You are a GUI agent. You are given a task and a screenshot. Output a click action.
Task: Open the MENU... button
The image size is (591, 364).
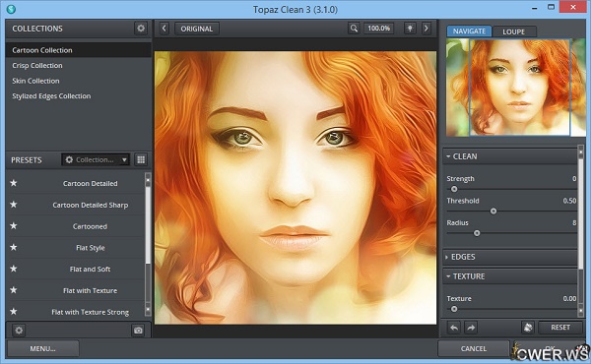click(43, 348)
